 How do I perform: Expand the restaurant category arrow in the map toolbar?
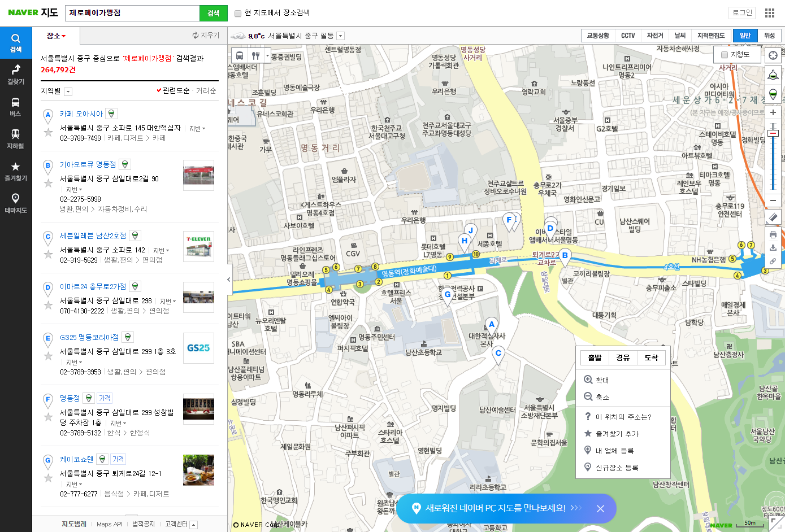pyautogui.click(x=267, y=55)
